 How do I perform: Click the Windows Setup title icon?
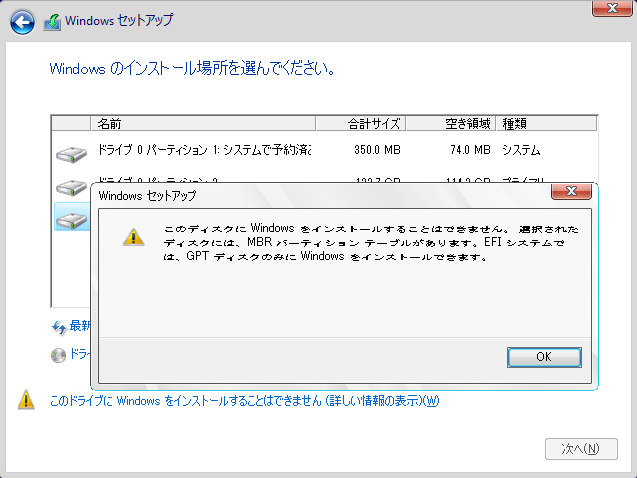point(52,22)
